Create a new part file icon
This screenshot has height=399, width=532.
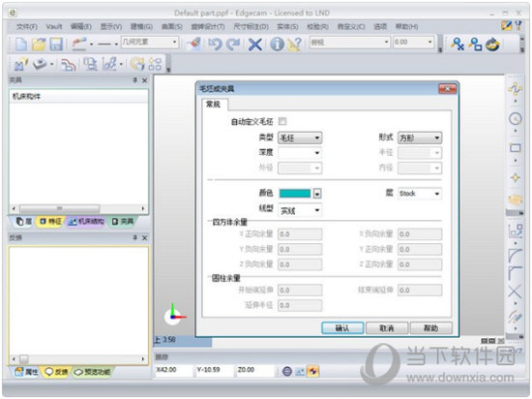(21, 45)
